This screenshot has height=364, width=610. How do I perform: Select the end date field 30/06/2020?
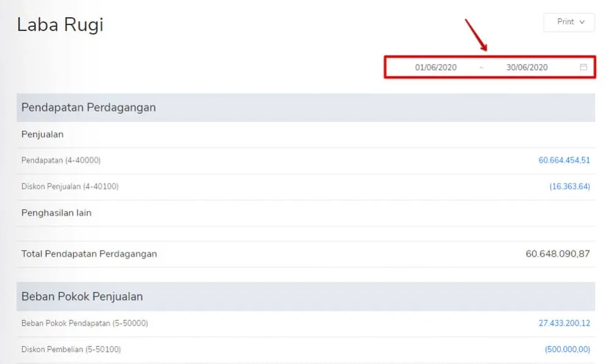(526, 67)
